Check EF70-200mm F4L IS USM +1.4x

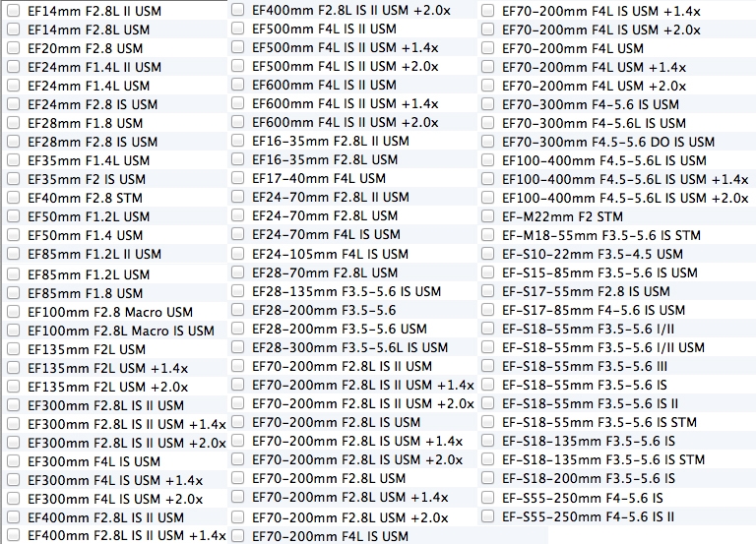click(x=488, y=11)
